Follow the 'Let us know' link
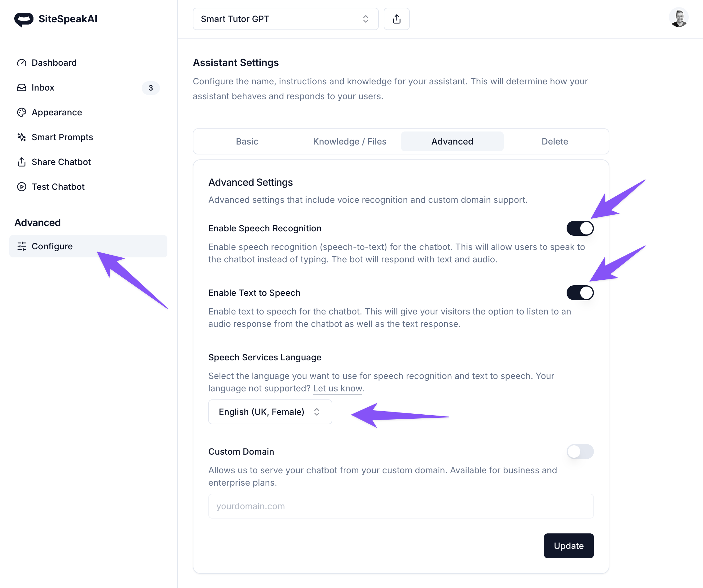The height and width of the screenshot is (588, 703). [338, 388]
